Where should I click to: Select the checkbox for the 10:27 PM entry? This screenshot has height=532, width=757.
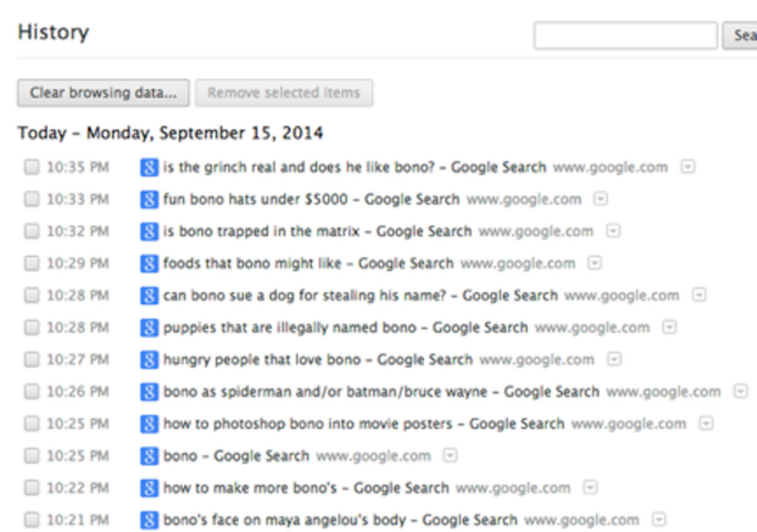click(x=32, y=359)
